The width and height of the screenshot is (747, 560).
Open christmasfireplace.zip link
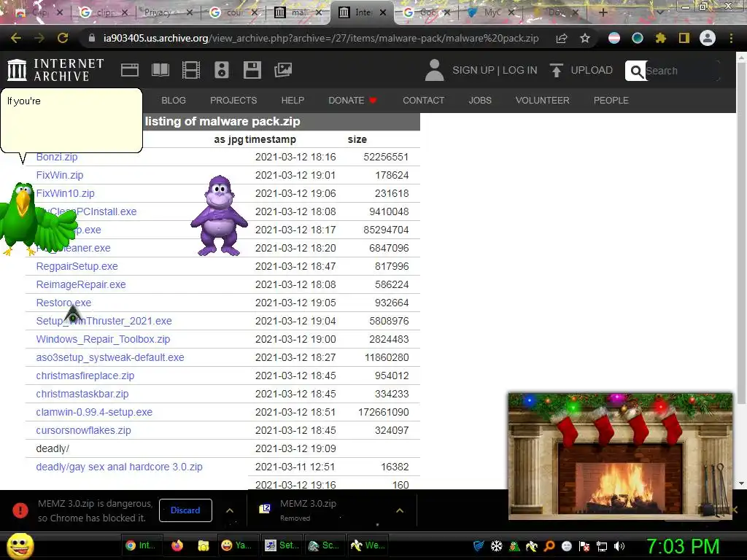pos(85,376)
